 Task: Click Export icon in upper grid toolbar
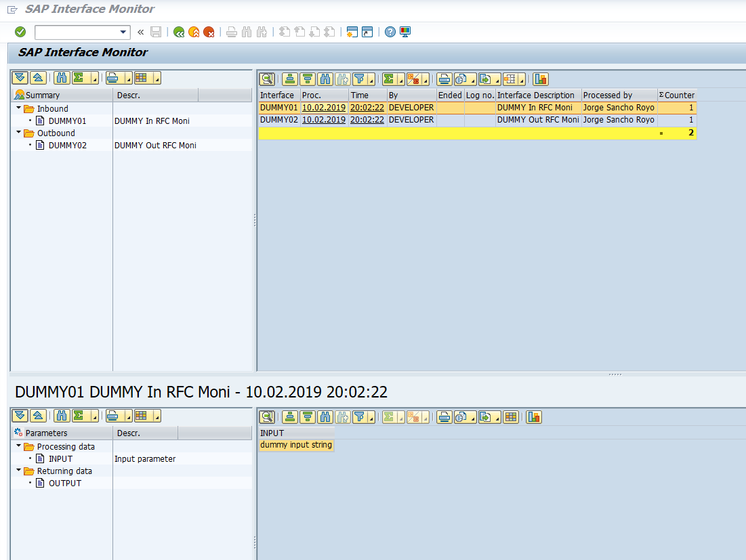[485, 79]
